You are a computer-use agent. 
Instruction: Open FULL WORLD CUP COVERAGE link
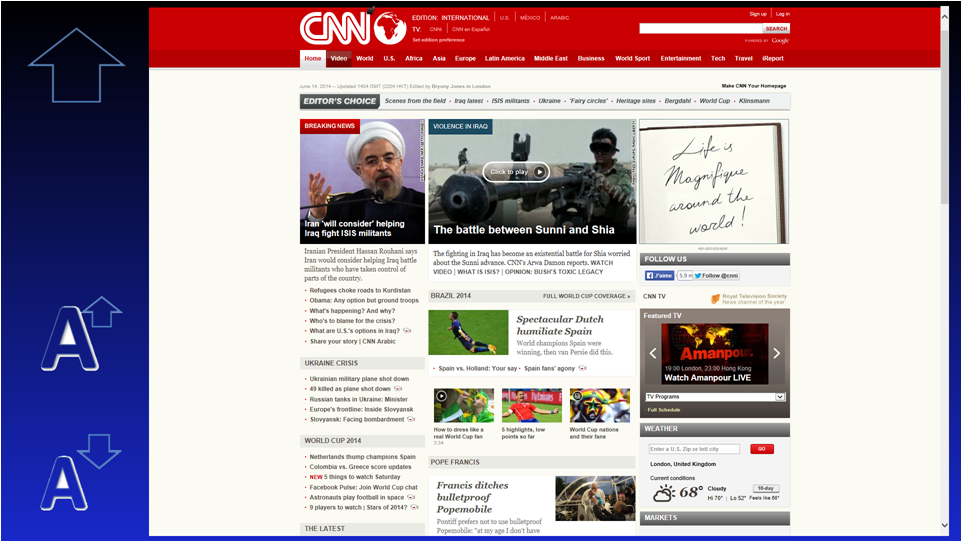pyautogui.click(x=586, y=296)
